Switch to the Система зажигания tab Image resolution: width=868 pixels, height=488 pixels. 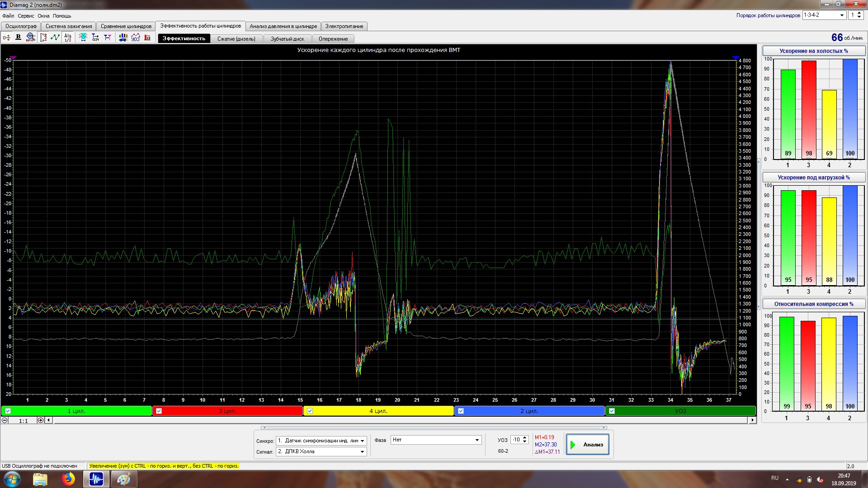click(x=69, y=26)
